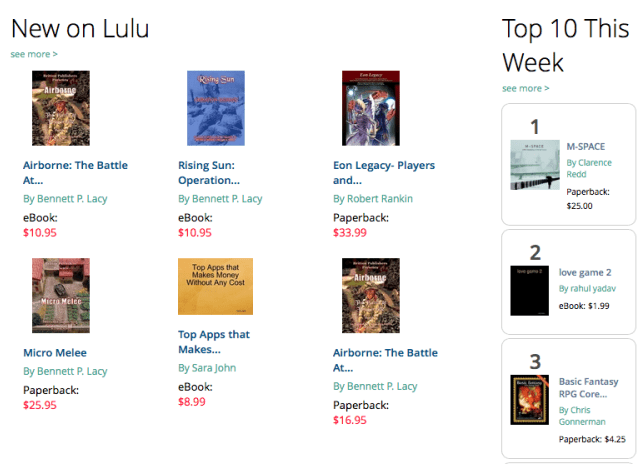Open 'Eon Legacy- Players and...' title link
Screen dimensions: 644x464
[x=384, y=172]
